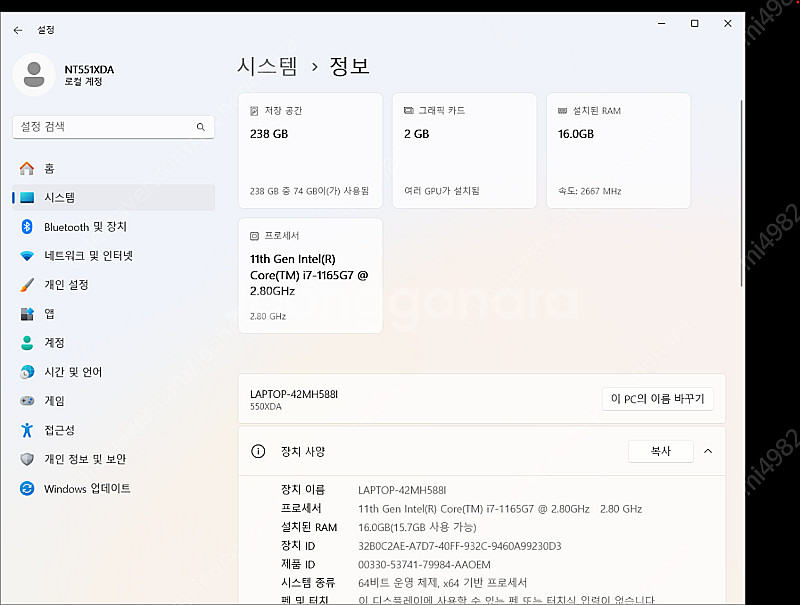Click the 프로세서 CPU icon
The height and width of the screenshot is (605, 800).
pos(254,236)
